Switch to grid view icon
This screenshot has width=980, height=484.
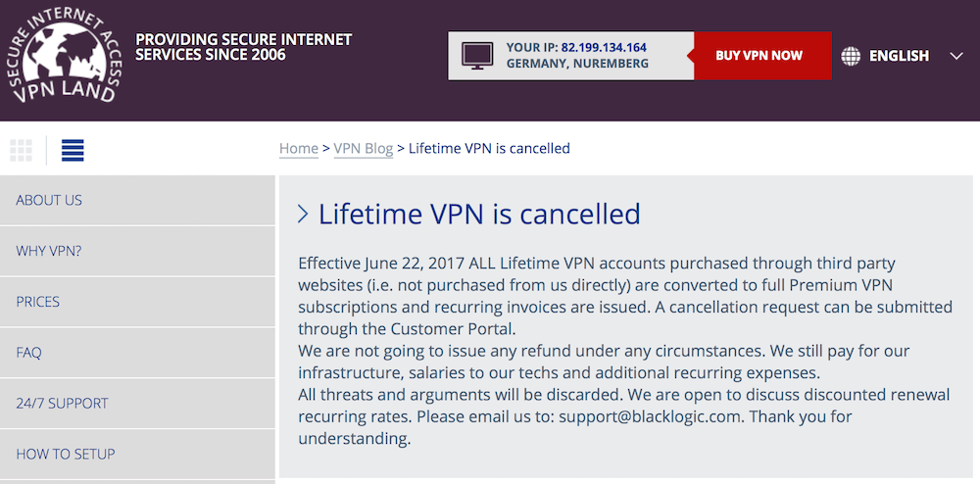click(21, 150)
